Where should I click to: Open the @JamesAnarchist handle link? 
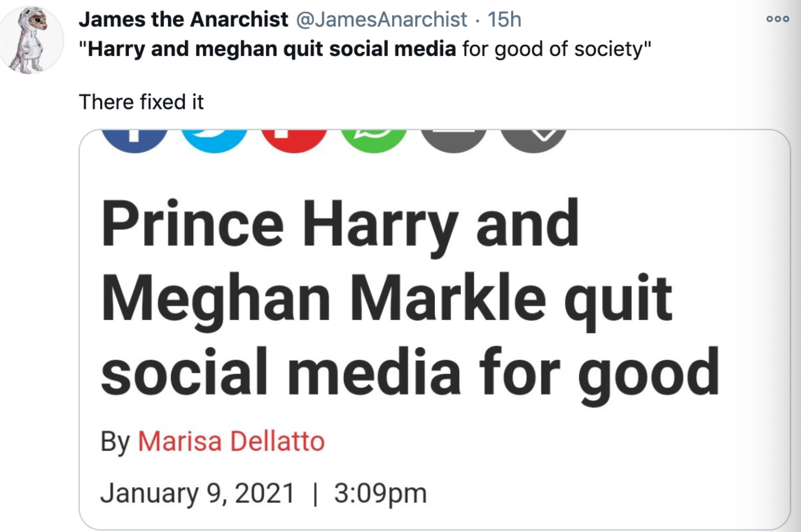[x=382, y=19]
